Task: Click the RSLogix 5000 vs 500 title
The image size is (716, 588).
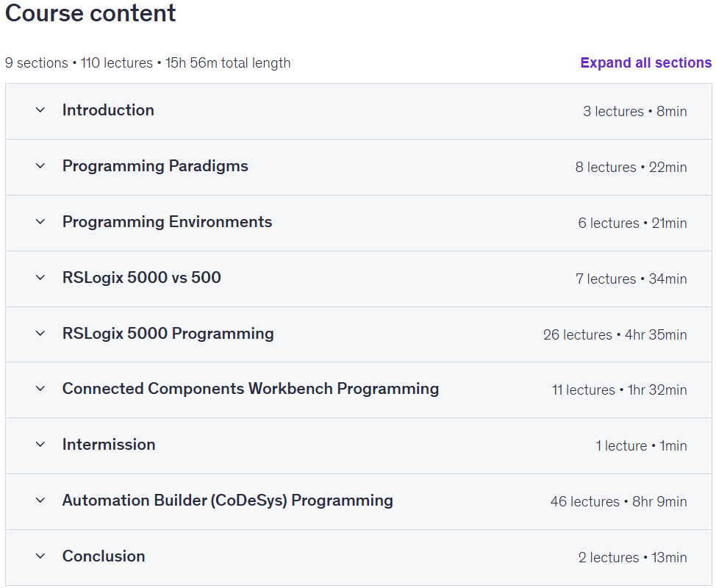Action: (142, 278)
